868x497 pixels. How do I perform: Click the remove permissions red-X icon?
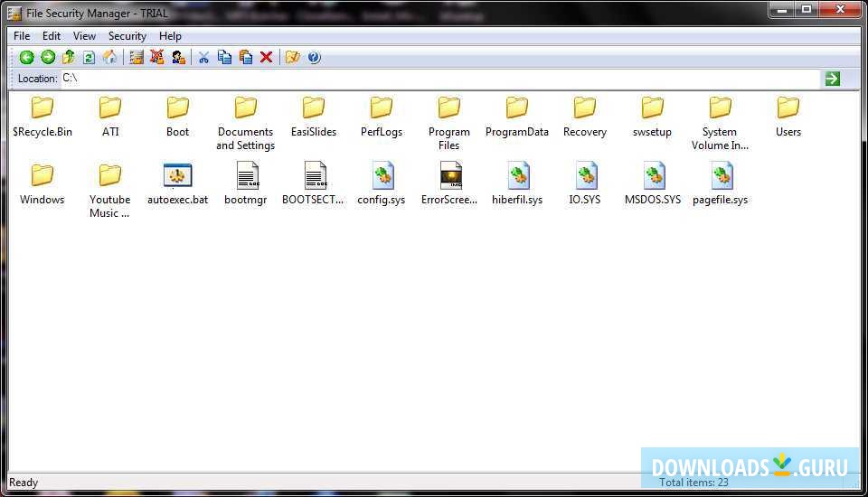157,57
